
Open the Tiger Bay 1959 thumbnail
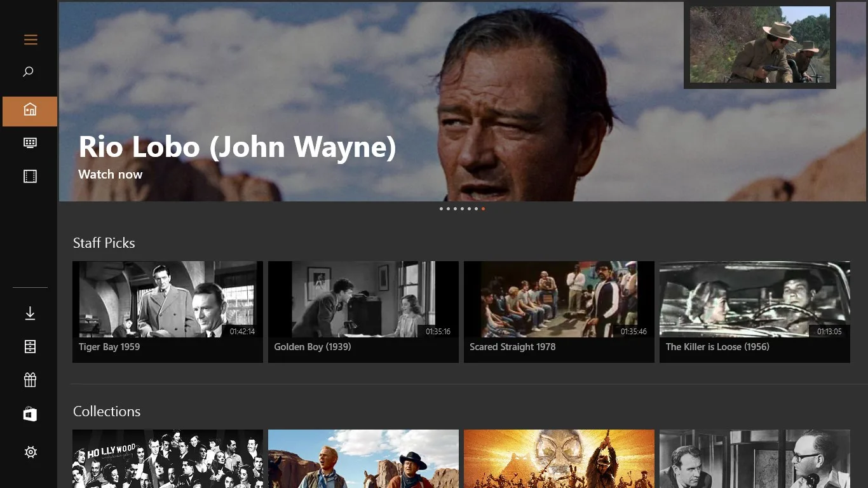tap(168, 299)
